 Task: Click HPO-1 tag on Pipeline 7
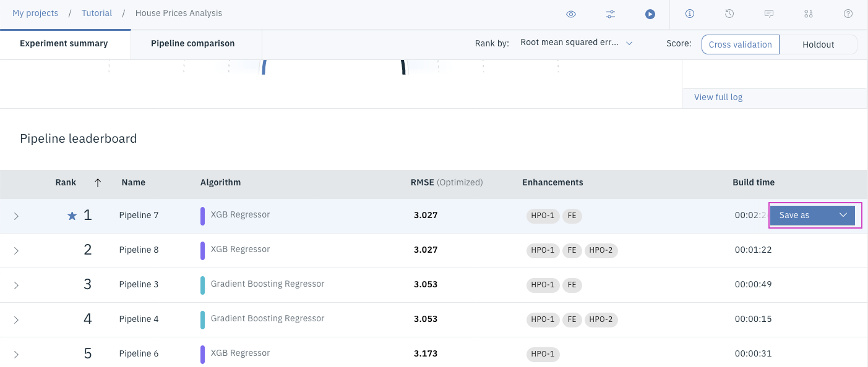click(x=543, y=216)
